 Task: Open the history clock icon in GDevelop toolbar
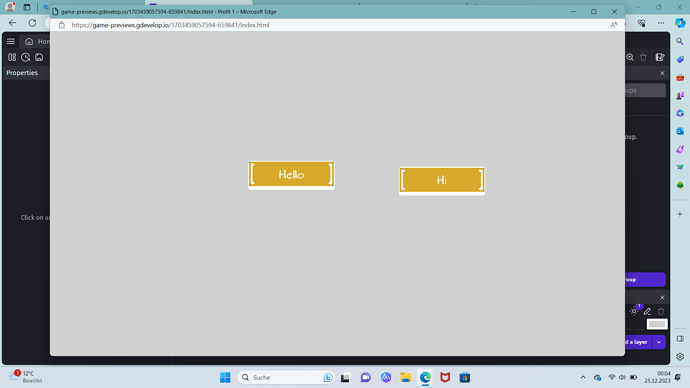click(x=26, y=57)
